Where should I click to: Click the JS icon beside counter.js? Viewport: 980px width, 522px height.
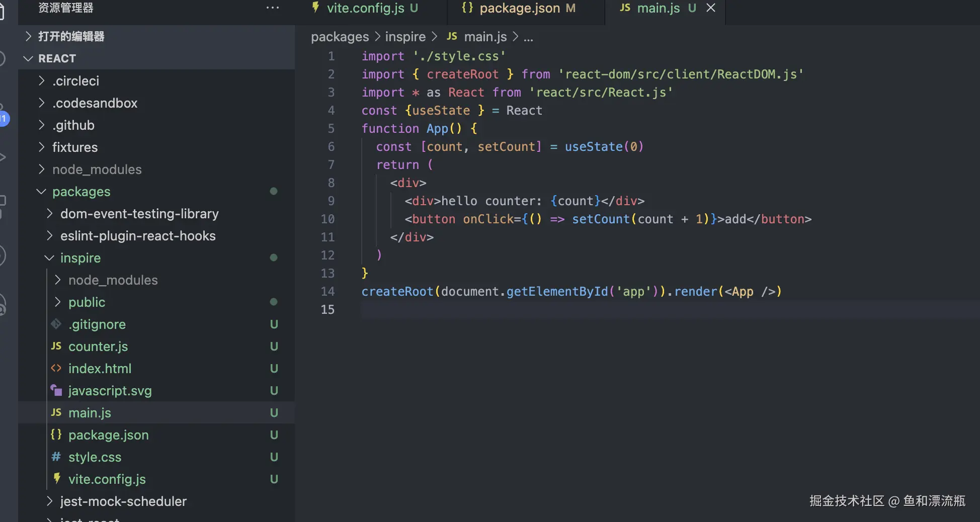pyautogui.click(x=56, y=346)
